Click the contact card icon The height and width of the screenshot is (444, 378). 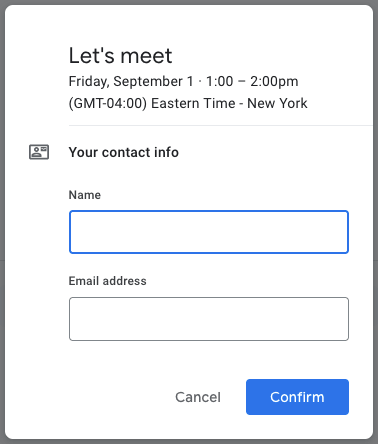coord(39,152)
